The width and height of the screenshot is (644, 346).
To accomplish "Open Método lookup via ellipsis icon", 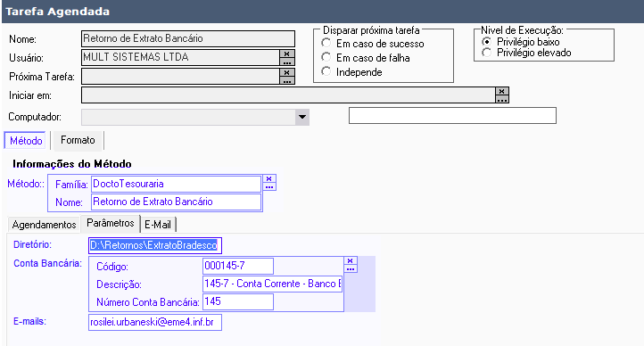I will pos(269,186).
